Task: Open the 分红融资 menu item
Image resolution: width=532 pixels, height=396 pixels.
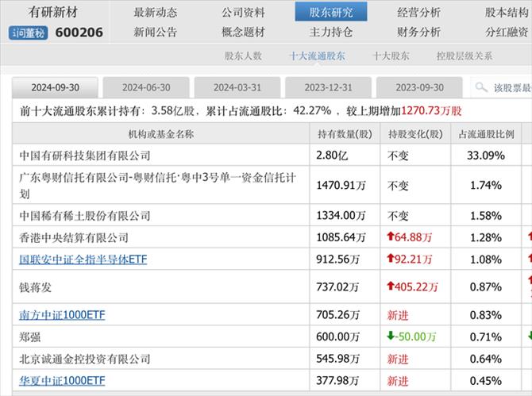Action: (507, 33)
